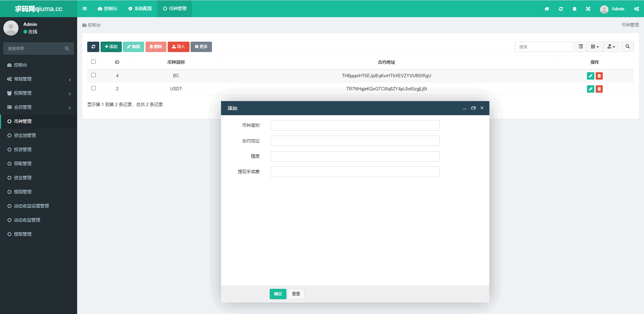644x314 pixels.
Task: Click the 确定 button in the dialog
Action: pyautogui.click(x=278, y=294)
